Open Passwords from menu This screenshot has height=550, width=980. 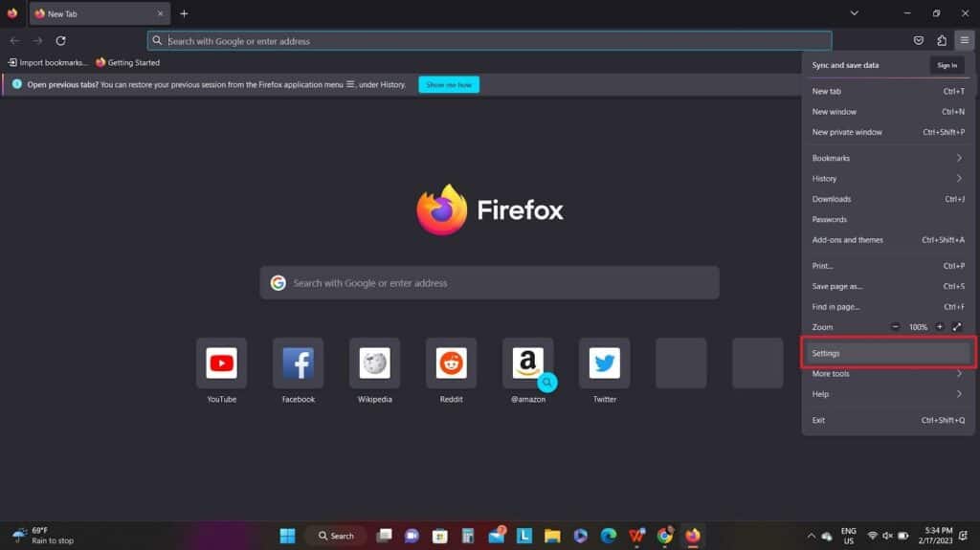[887, 219]
